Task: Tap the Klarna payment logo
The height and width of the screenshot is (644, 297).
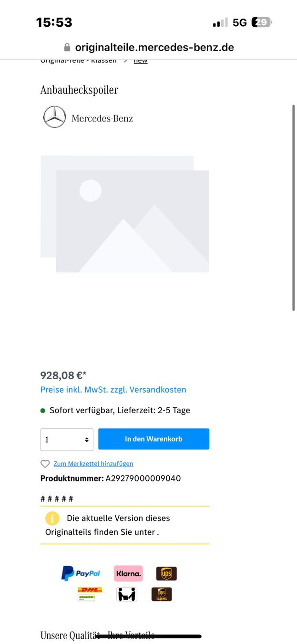Action: click(x=128, y=573)
